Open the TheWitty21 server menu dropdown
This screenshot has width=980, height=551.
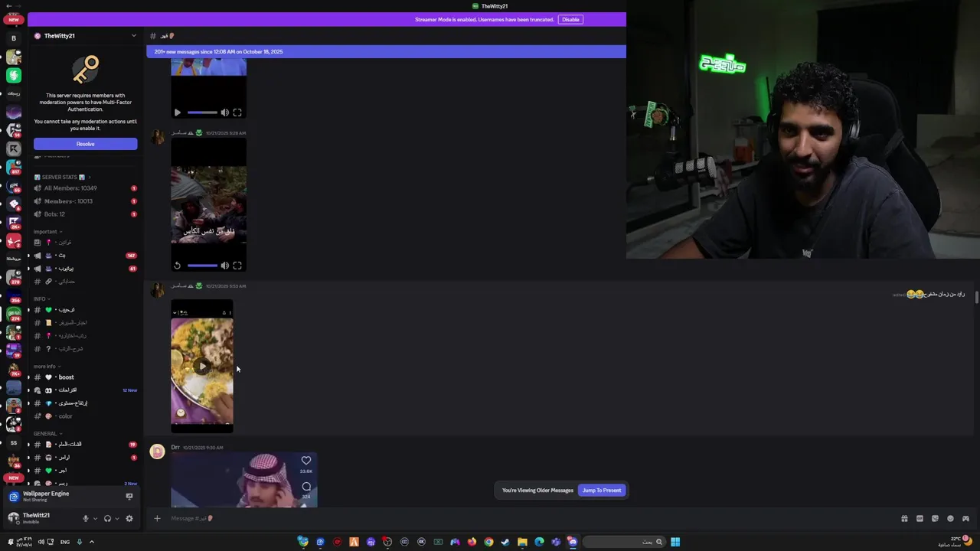(x=134, y=35)
